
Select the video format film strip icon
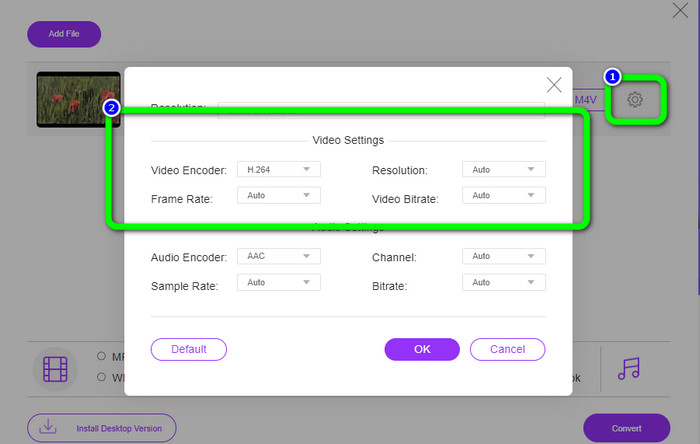(x=55, y=369)
